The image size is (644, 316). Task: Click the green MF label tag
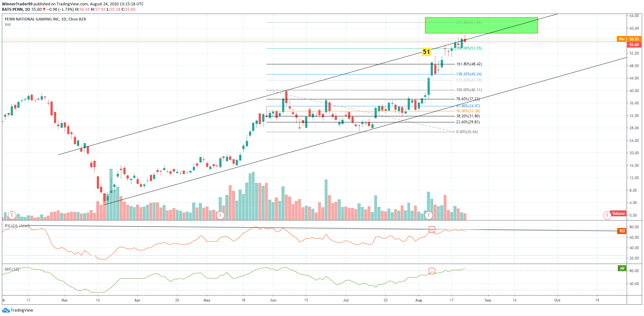pos(622,268)
